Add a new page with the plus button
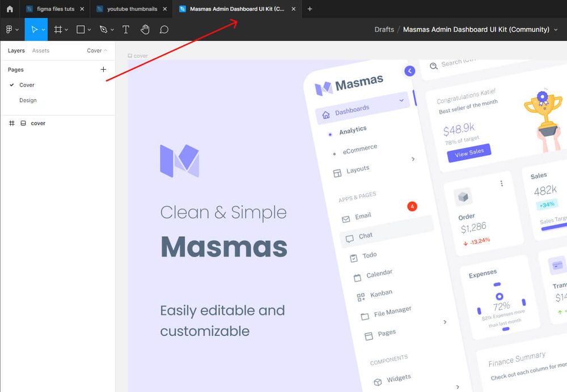The width and height of the screenshot is (567, 392). [103, 69]
